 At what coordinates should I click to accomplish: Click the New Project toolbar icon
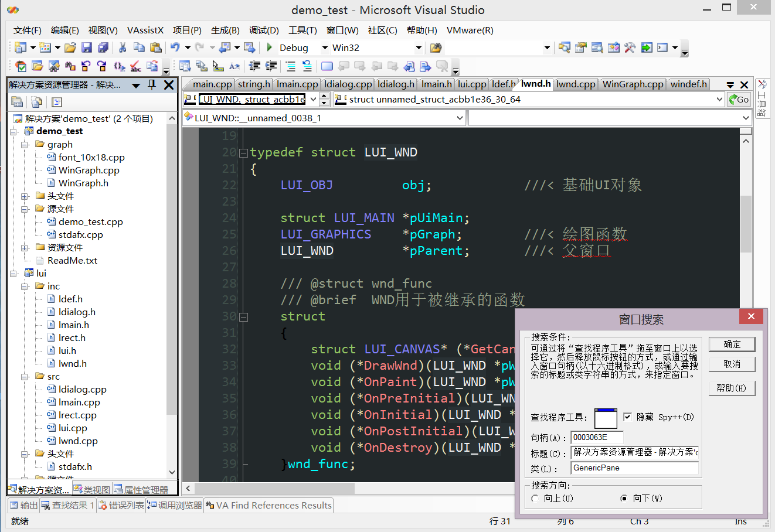[x=21, y=47]
